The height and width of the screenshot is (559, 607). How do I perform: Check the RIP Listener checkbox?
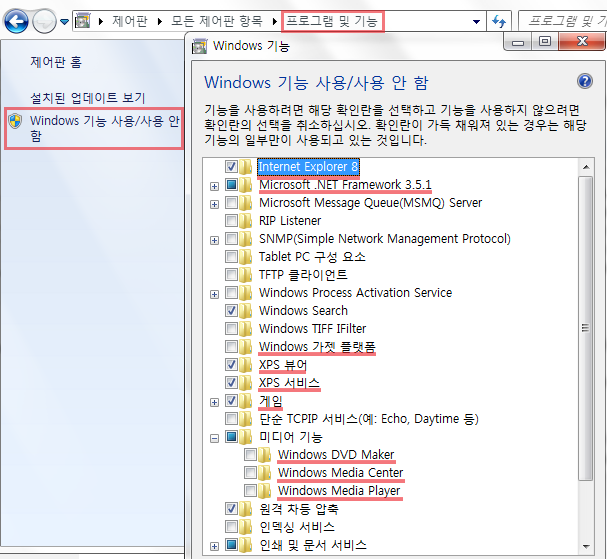231,221
